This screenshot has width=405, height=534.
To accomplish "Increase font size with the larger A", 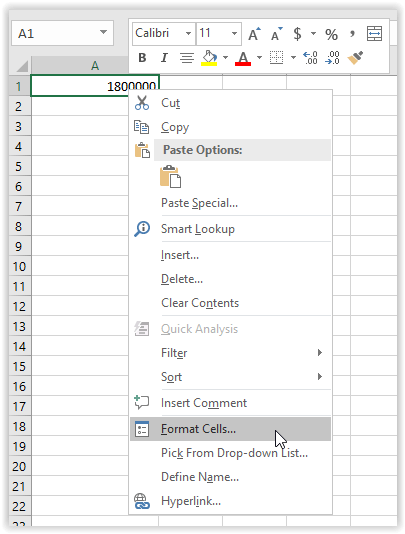I will pyautogui.click(x=254, y=34).
